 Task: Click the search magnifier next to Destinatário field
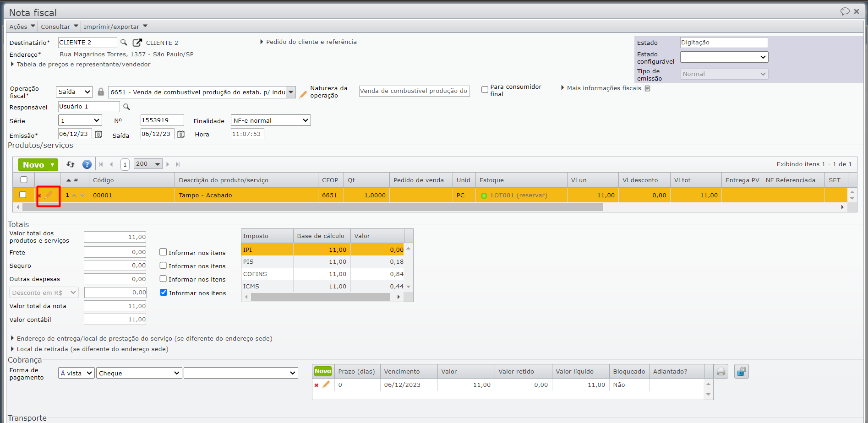[124, 43]
